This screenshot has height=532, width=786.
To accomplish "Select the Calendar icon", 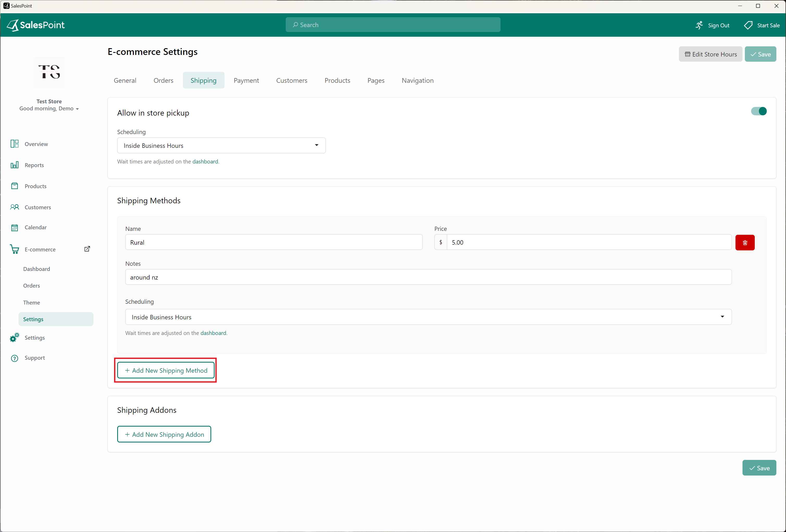I will (x=15, y=227).
